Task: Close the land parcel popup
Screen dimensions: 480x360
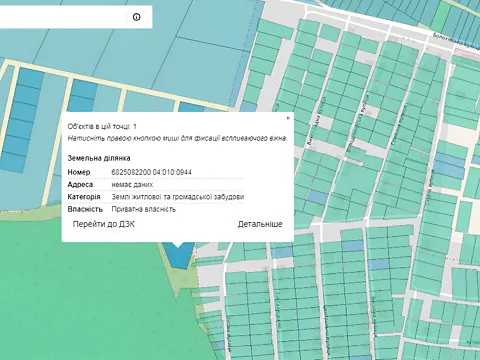Action: tap(288, 118)
